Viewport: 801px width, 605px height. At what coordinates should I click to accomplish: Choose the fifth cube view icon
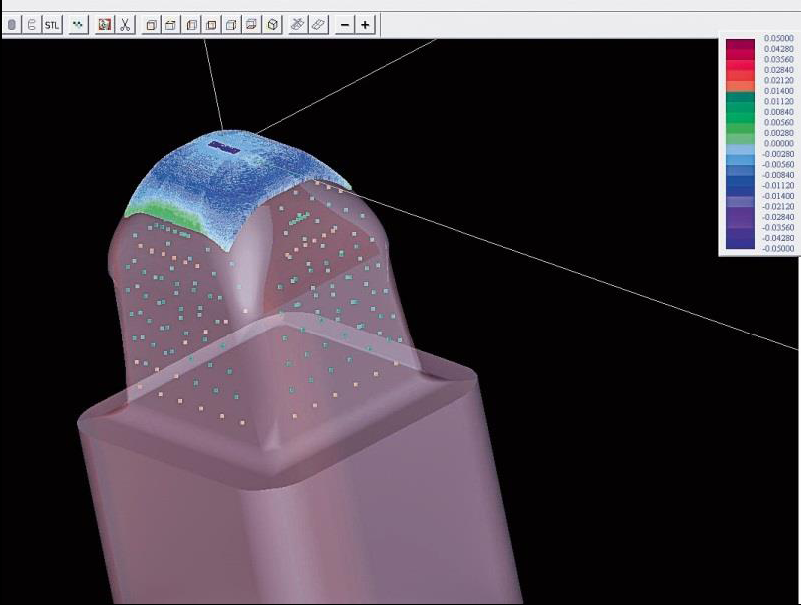pos(231,25)
